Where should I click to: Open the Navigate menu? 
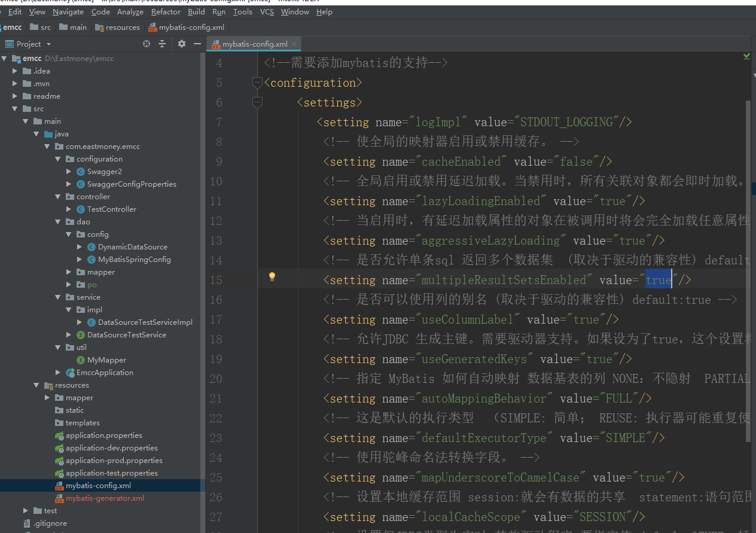68,12
